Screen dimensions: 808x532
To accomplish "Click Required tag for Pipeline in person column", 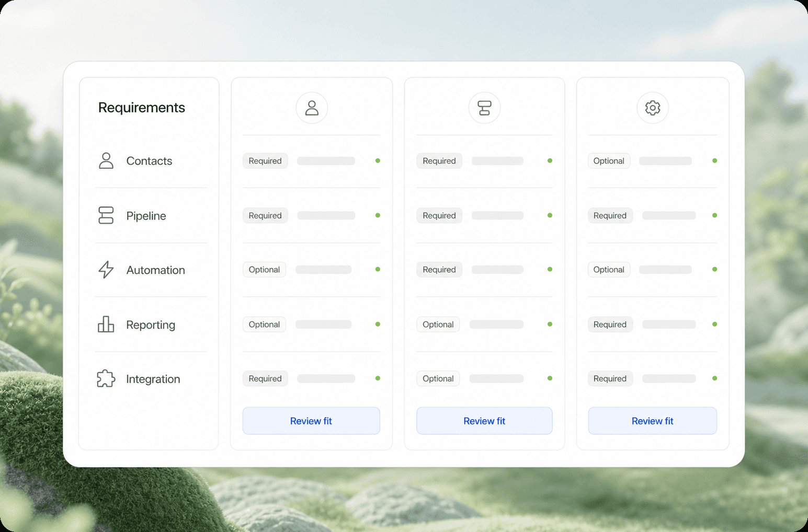I will pyautogui.click(x=265, y=215).
